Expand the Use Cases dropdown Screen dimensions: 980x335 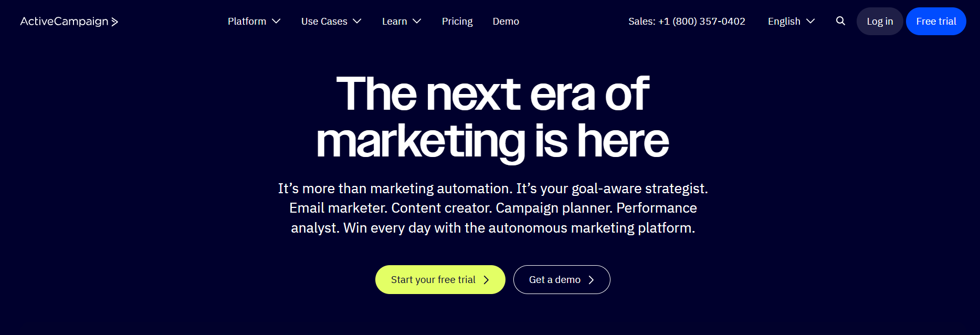[x=324, y=21]
